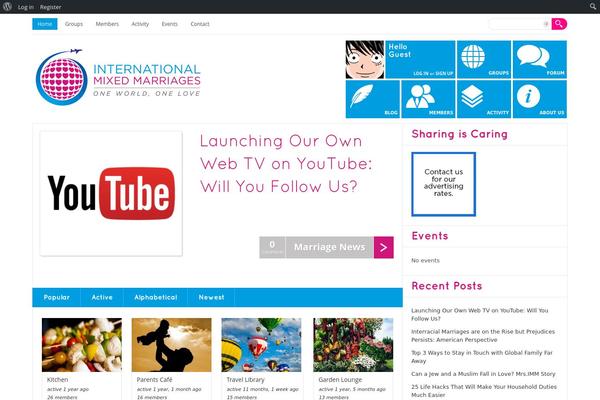This screenshot has width=600, height=400.
Task: Click 'active 1 year ago' under Kitchen
Action: pyautogui.click(x=68, y=389)
